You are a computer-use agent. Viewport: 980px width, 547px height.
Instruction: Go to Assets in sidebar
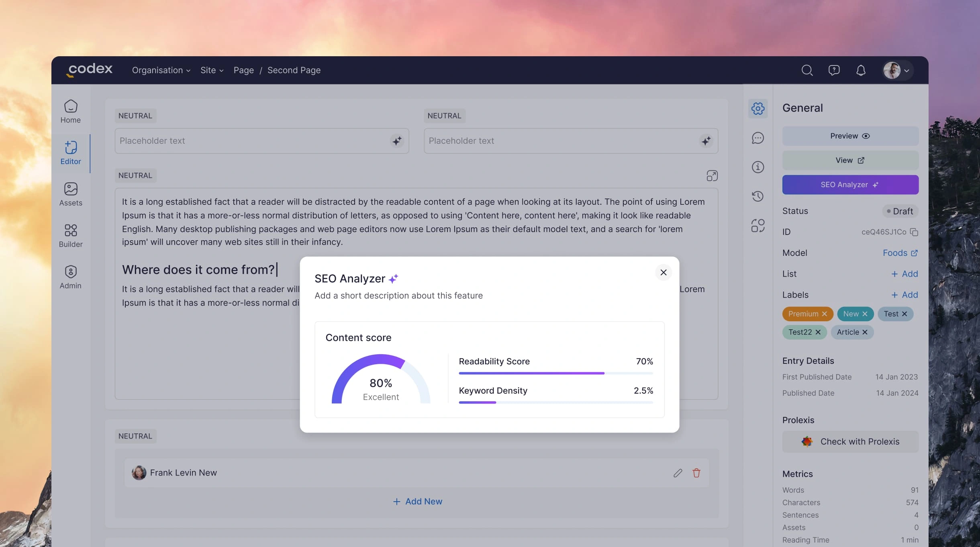point(71,194)
